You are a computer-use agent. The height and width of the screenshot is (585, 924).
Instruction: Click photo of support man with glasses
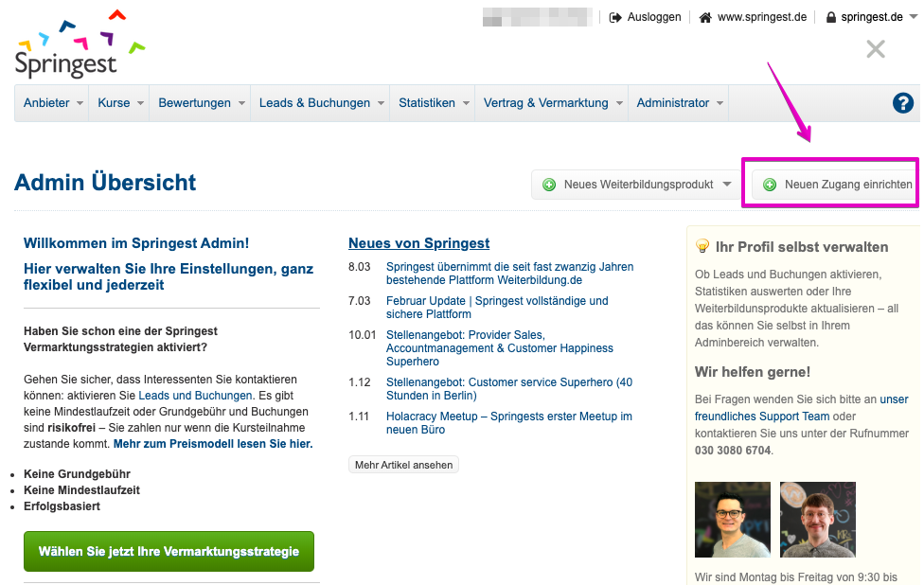(x=733, y=520)
